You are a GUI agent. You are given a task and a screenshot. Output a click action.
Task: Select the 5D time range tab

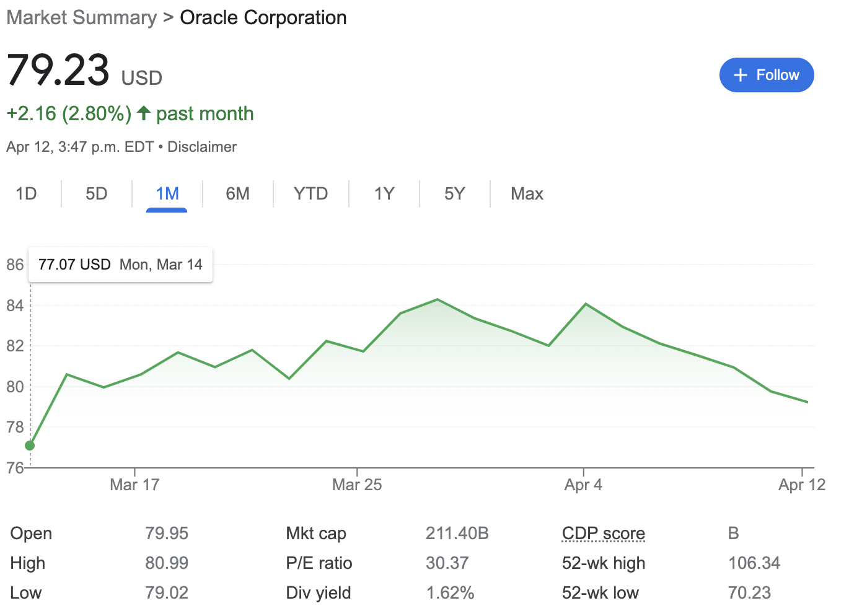tap(97, 194)
